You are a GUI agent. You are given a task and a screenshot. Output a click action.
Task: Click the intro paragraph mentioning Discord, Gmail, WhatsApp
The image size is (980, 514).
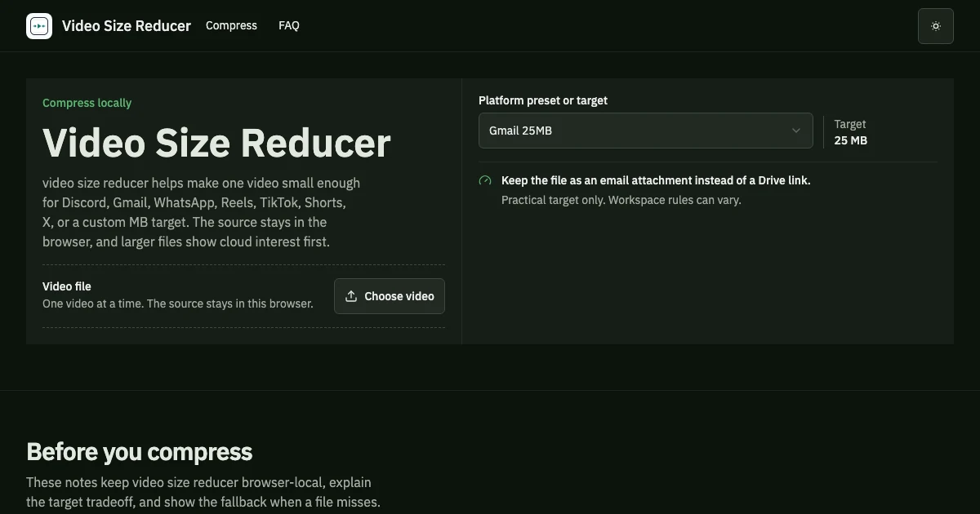click(x=202, y=212)
